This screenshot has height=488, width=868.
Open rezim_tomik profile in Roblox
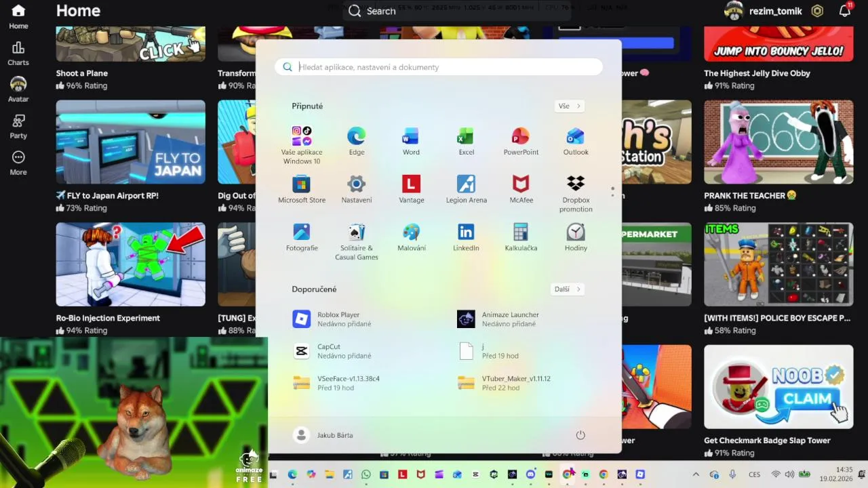point(764,11)
